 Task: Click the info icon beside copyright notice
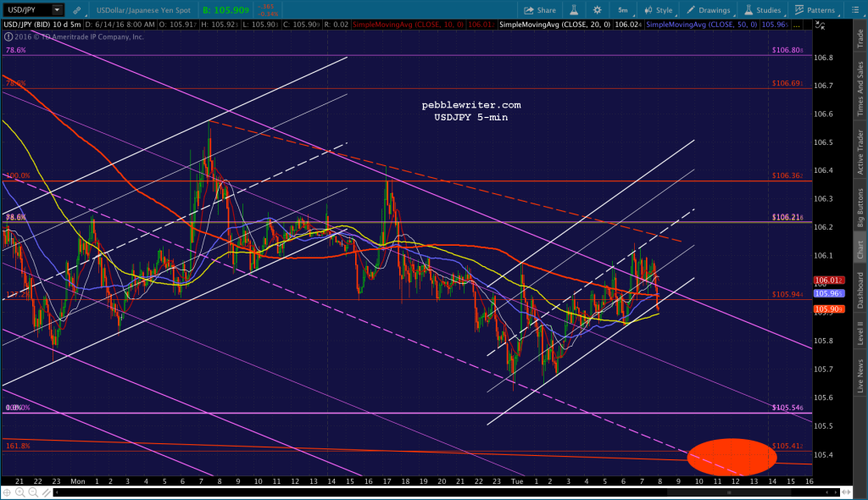(8, 37)
